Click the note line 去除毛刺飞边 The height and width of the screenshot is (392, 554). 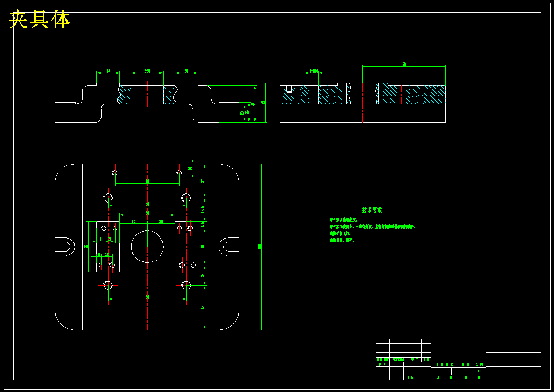point(340,234)
